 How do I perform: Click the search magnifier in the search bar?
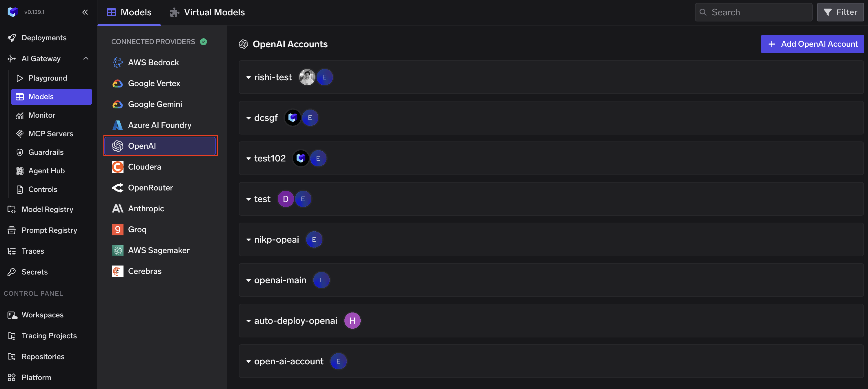[x=703, y=12]
